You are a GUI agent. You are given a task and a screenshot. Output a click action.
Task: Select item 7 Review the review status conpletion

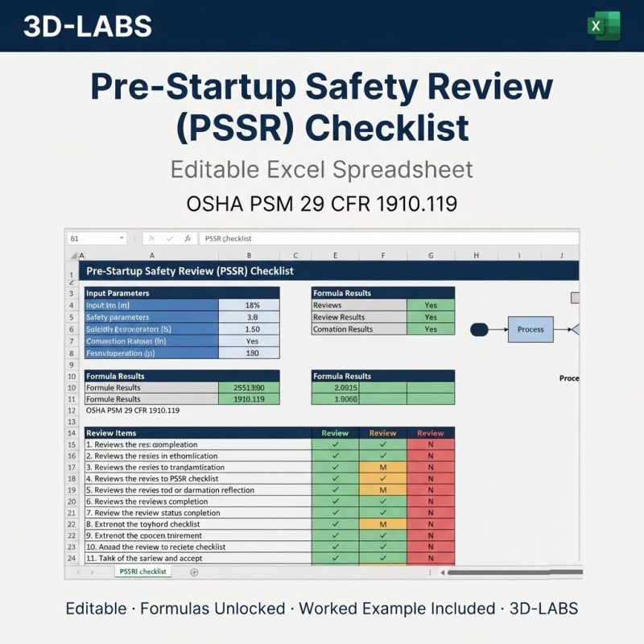197,513
